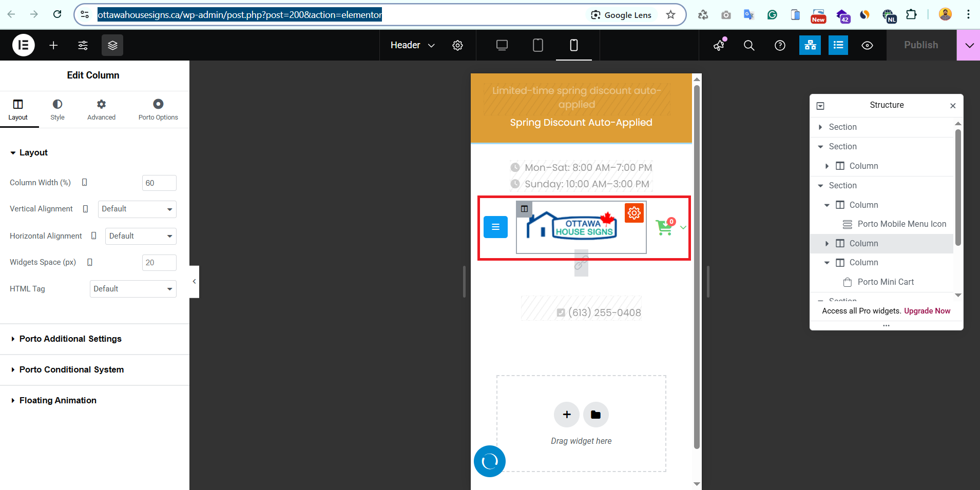Screen dimensions: 980x490
Task: Click the Structure panel collapse-all icon
Action: pos(820,106)
